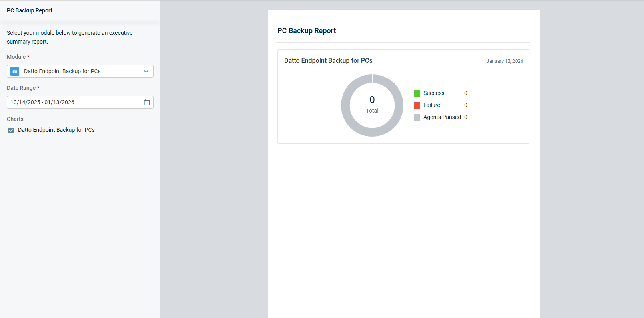Open the Module selector showing Datto Endpoint Backup
Screen dimensions: 644x318
tap(80, 71)
